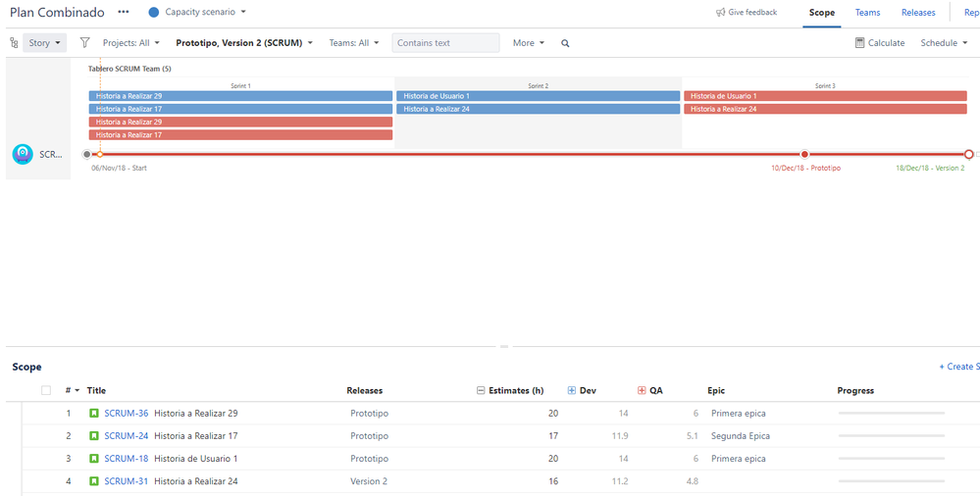This screenshot has height=496, width=980.
Task: Open issue link SCRUM-36
Action: (127, 413)
